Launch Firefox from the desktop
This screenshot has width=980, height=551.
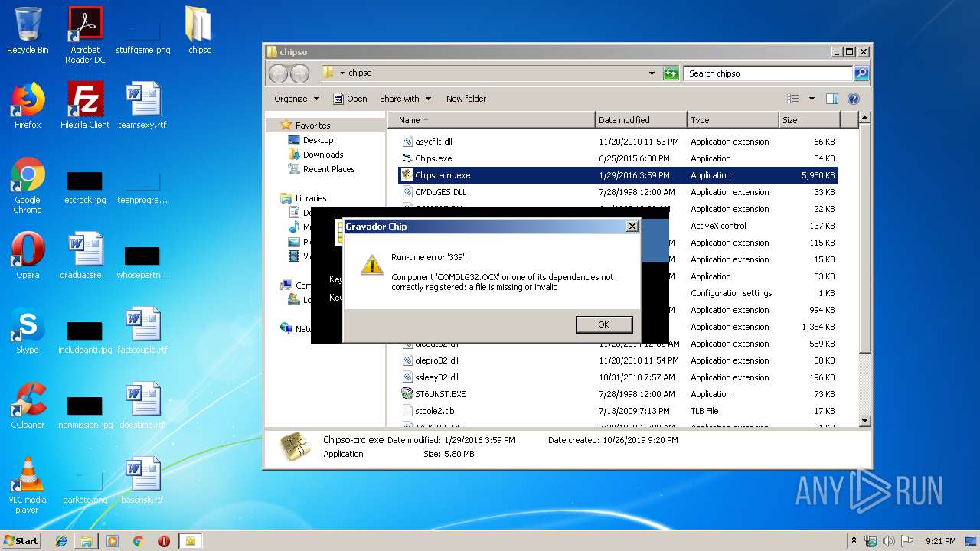coord(28,106)
